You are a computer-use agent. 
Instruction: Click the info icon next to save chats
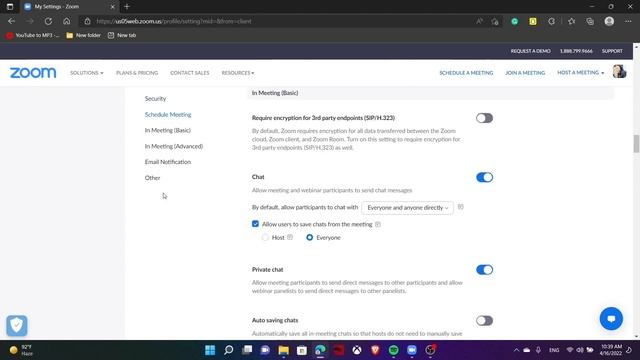(x=378, y=224)
